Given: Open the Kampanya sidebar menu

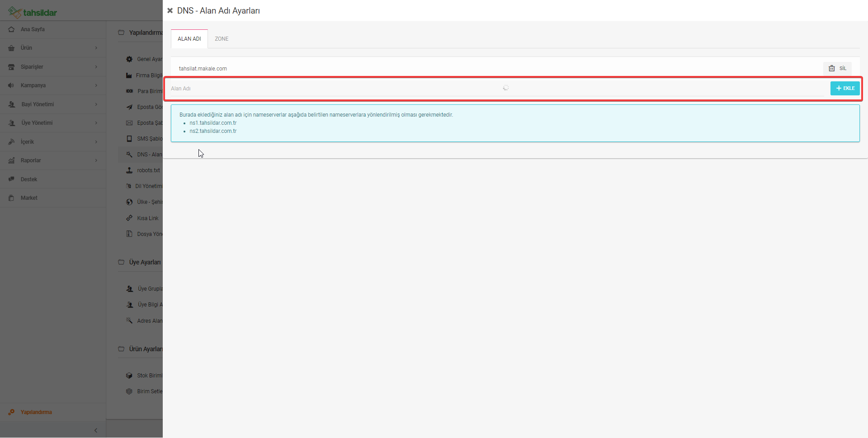Looking at the screenshot, I should coord(53,85).
